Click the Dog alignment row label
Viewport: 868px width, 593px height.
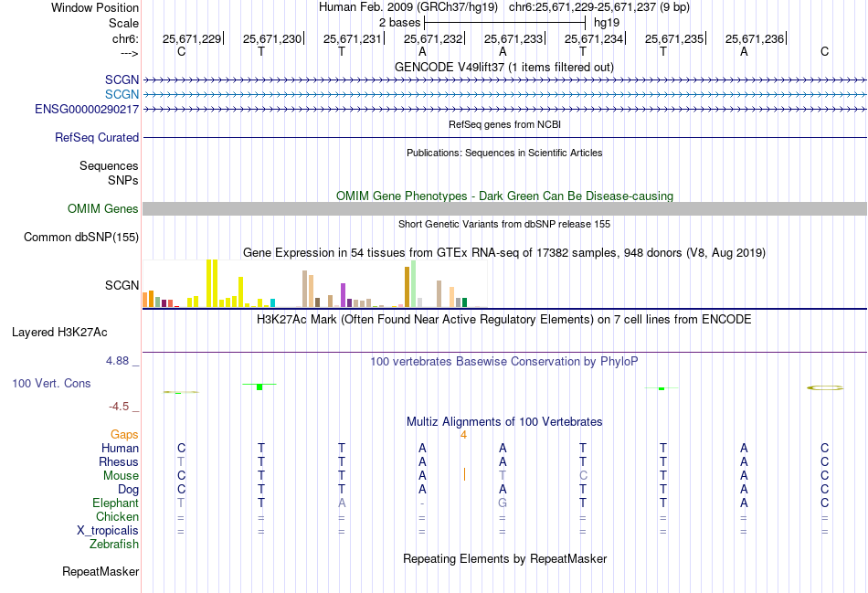(129, 490)
